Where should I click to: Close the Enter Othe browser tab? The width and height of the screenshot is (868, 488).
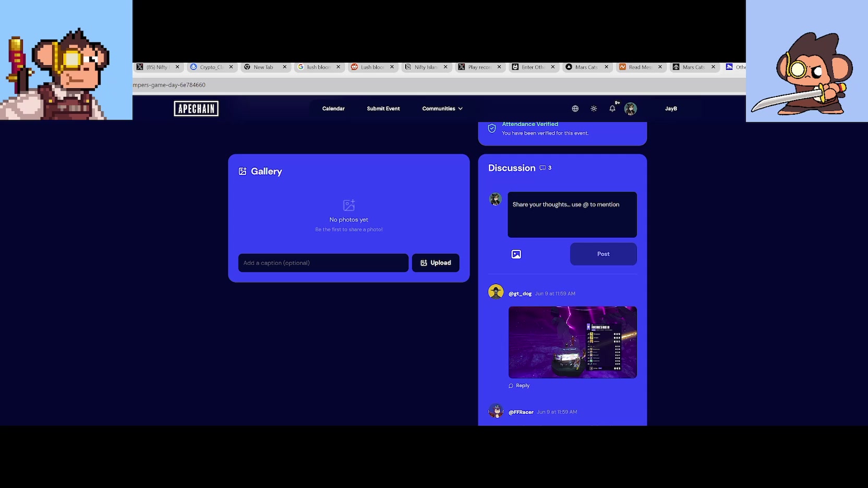(x=553, y=67)
